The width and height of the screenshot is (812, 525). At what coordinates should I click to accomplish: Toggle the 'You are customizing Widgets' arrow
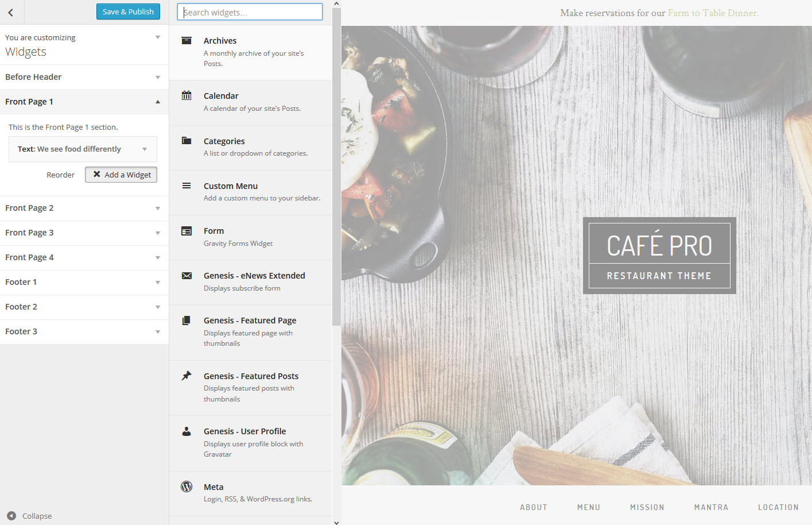(x=158, y=37)
